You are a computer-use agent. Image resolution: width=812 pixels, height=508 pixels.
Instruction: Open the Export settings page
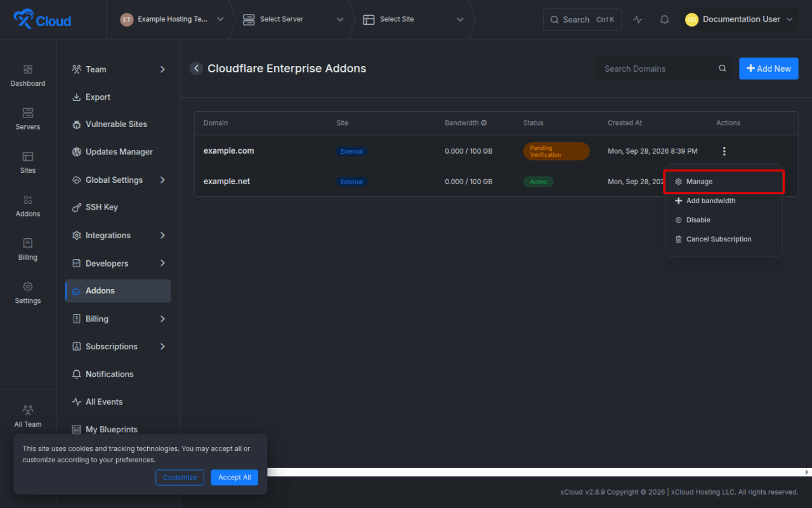118,97
